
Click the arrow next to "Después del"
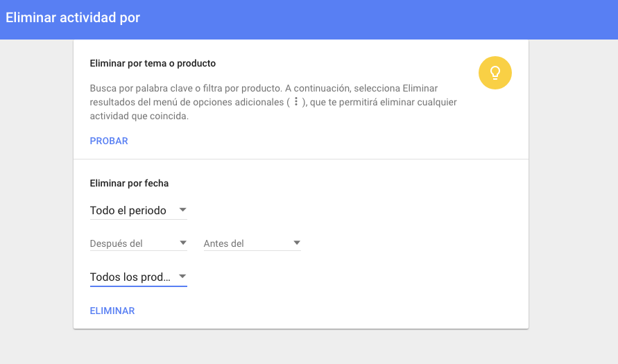(183, 243)
